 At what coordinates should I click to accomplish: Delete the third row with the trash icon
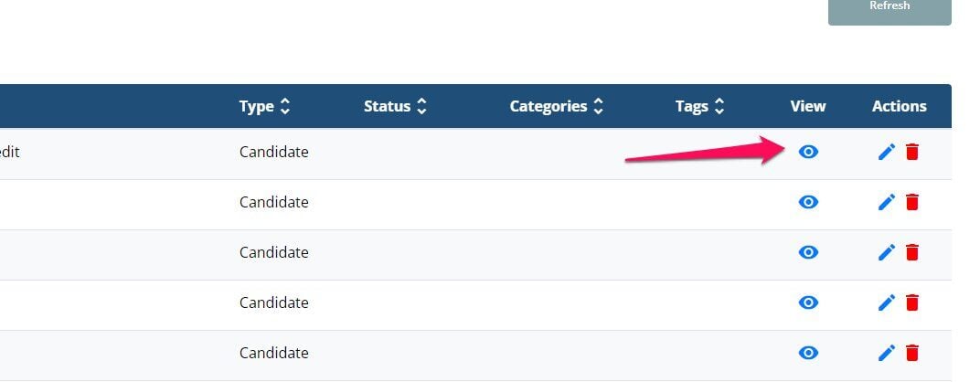coord(912,252)
